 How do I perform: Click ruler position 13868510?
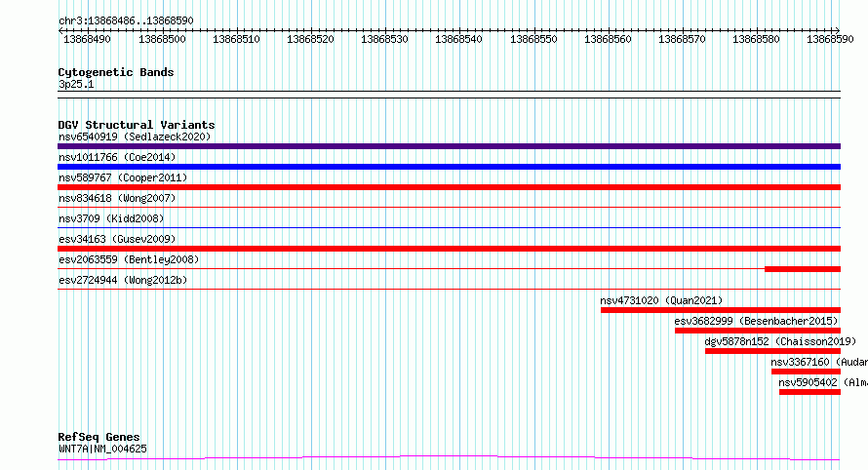(x=236, y=39)
